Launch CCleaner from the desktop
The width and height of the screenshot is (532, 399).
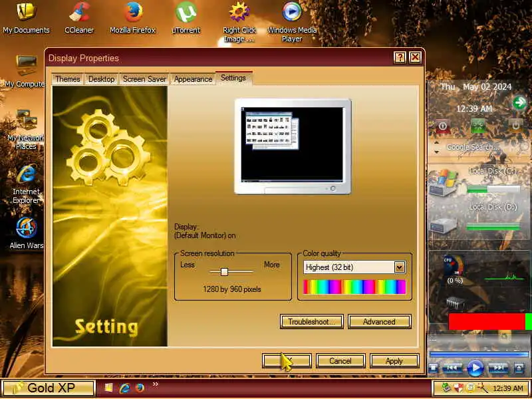click(x=79, y=19)
